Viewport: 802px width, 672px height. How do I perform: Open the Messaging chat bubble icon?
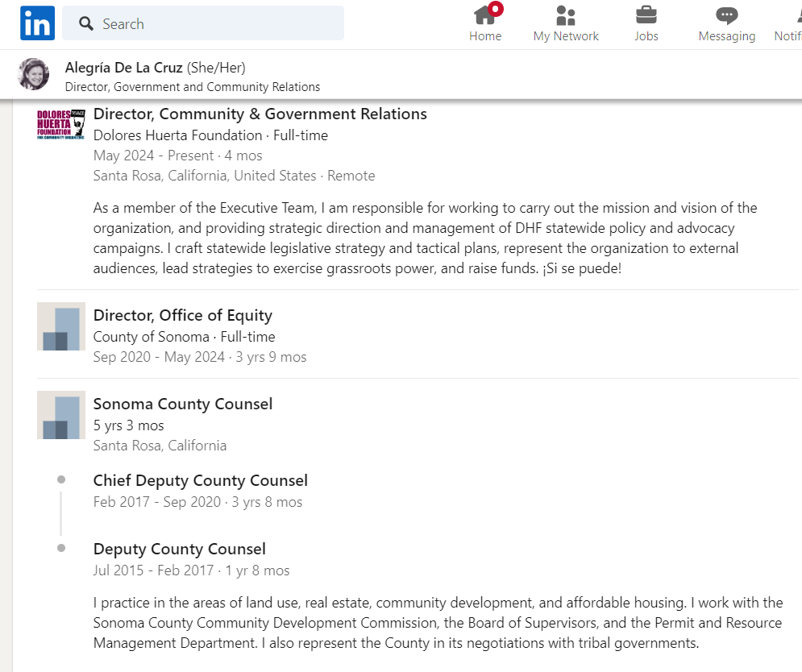(x=726, y=15)
